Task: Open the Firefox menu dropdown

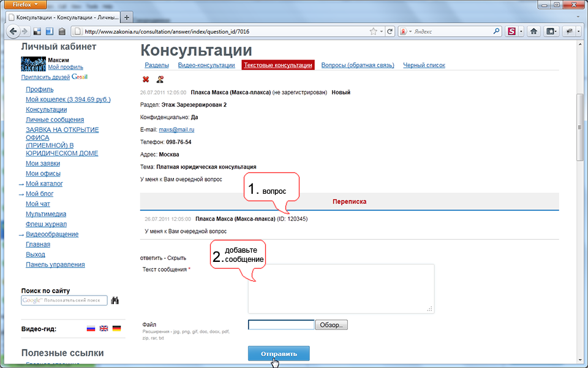Action: point(26,4)
